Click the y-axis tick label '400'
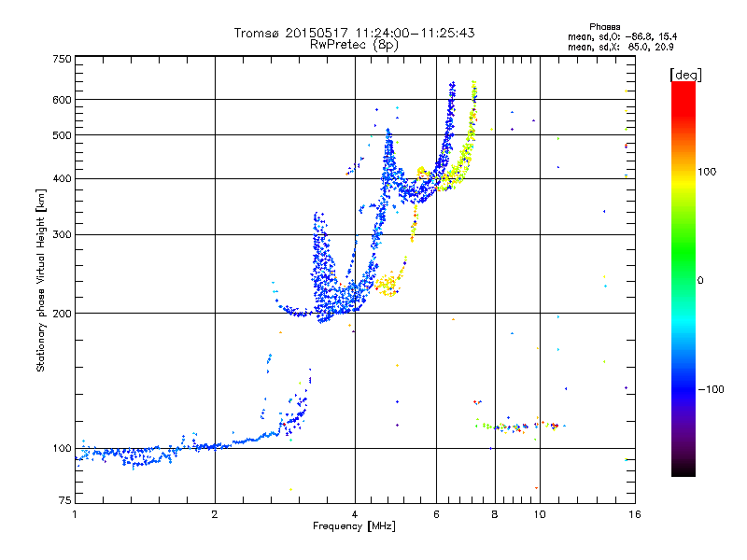 click(x=62, y=178)
